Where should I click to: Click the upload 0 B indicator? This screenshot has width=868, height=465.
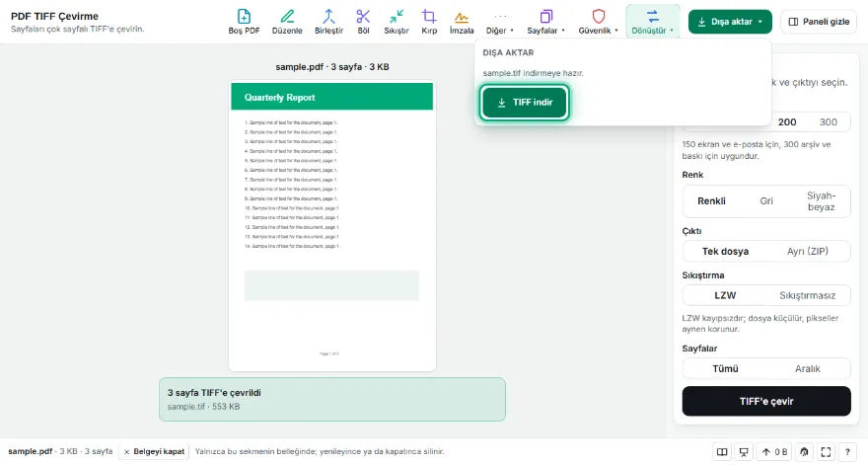coord(774,452)
